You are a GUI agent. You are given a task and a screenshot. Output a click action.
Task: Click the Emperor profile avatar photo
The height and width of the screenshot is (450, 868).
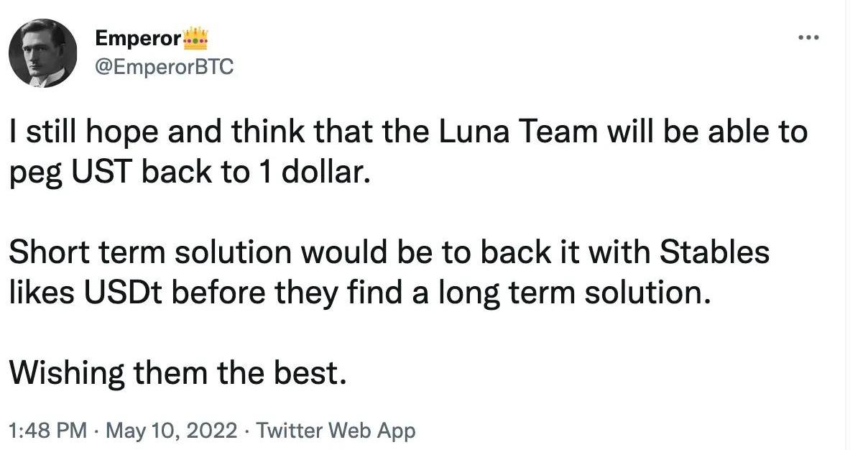pyautogui.click(x=42, y=53)
